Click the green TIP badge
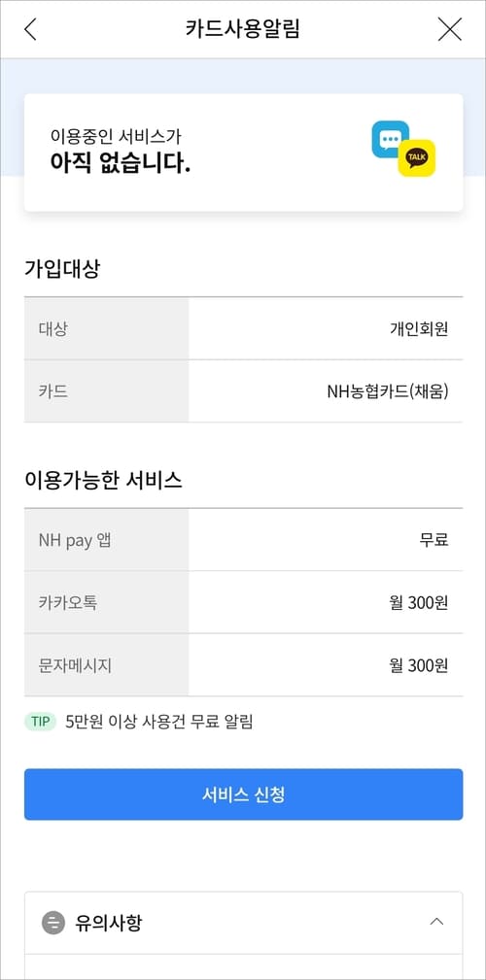This screenshot has height=980, width=486. point(41,722)
